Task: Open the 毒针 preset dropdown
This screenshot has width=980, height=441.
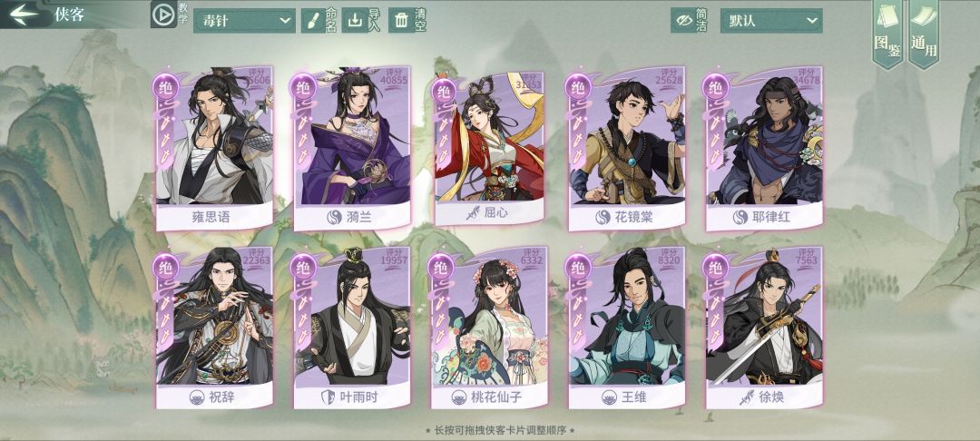Action: tap(244, 21)
